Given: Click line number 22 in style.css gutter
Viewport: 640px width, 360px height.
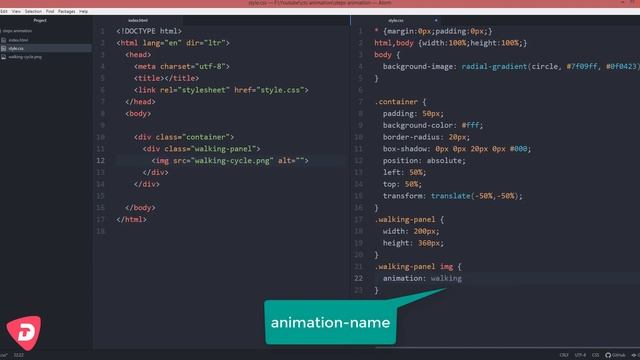Looking at the screenshot, I should pos(358,278).
